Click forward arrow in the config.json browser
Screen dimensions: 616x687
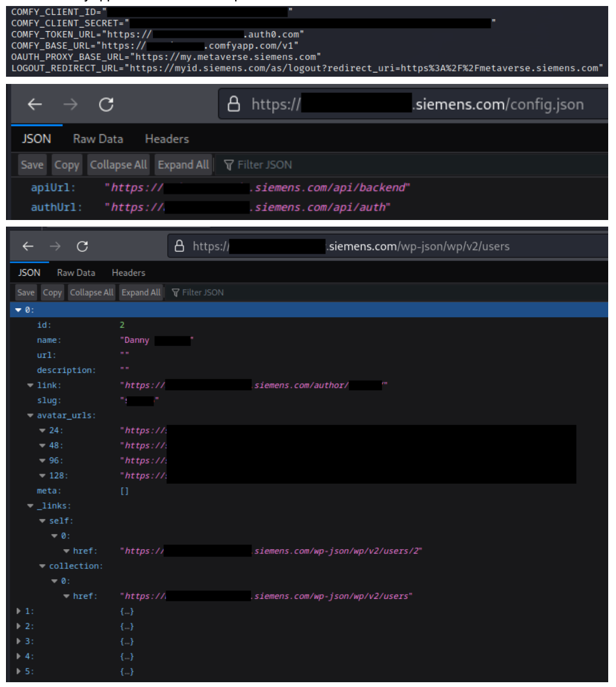click(71, 105)
